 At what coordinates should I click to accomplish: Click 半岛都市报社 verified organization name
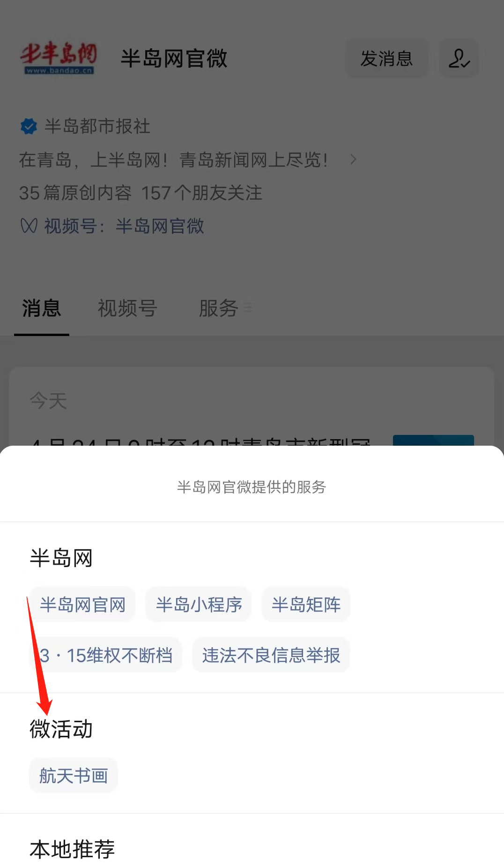click(97, 126)
